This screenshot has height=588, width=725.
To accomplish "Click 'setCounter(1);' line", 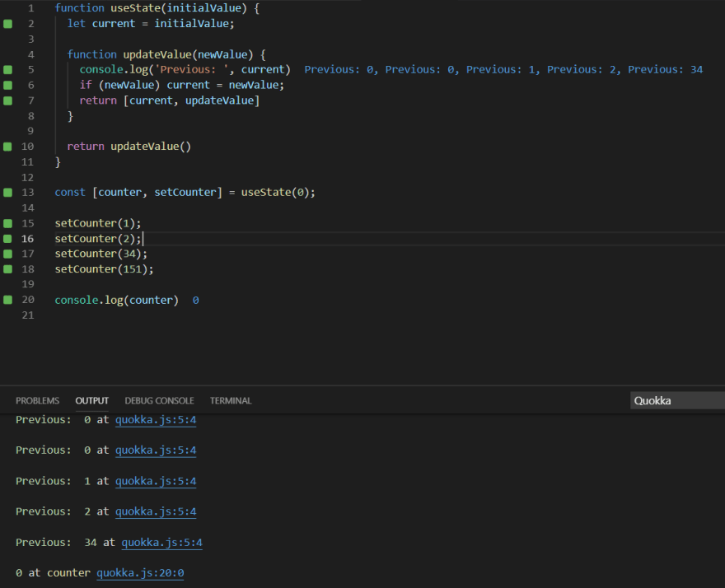I will (x=98, y=223).
